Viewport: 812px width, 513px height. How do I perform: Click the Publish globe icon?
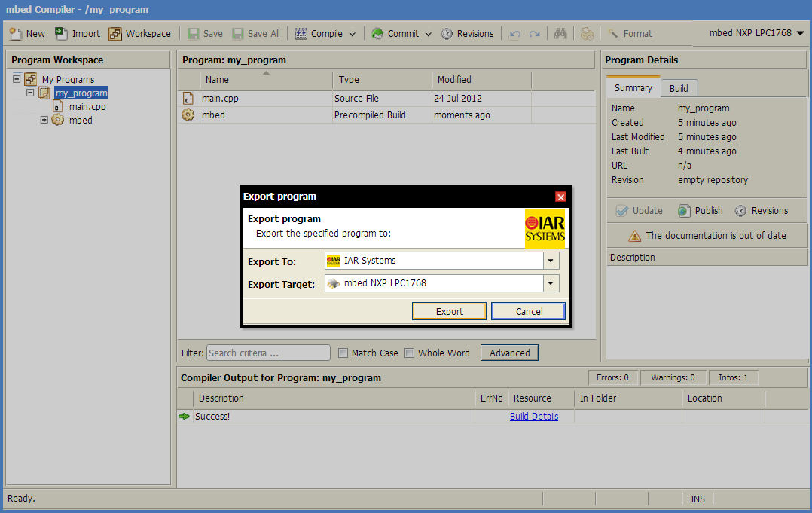[x=683, y=211]
